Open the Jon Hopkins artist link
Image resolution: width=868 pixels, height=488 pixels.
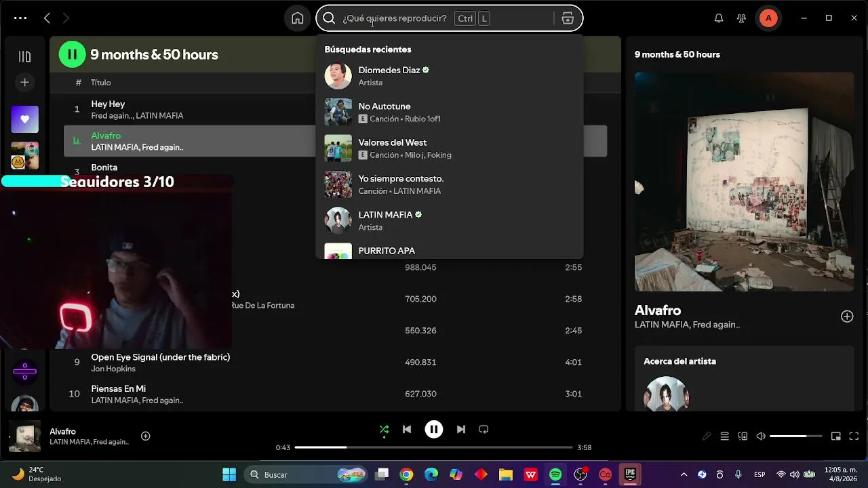pos(113,369)
